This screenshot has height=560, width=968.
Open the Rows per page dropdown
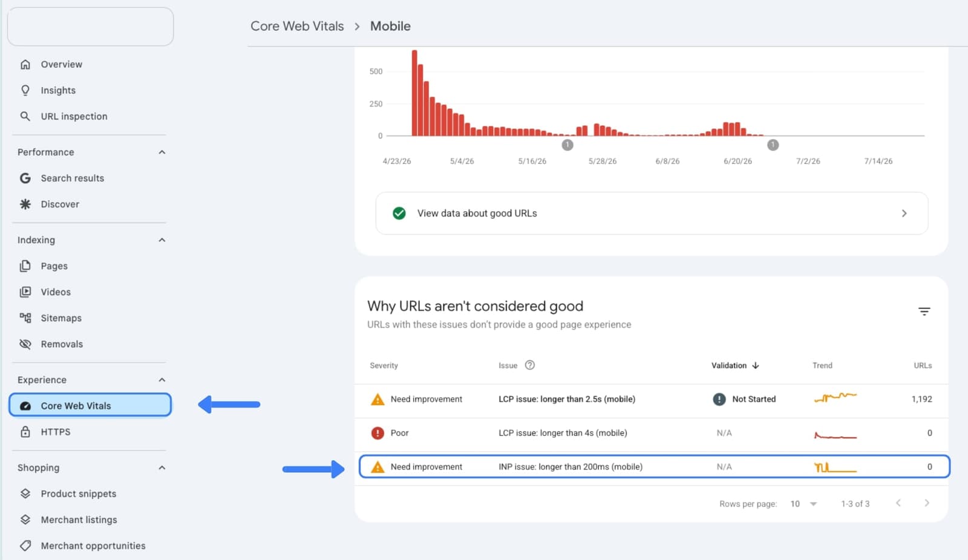[x=803, y=504]
